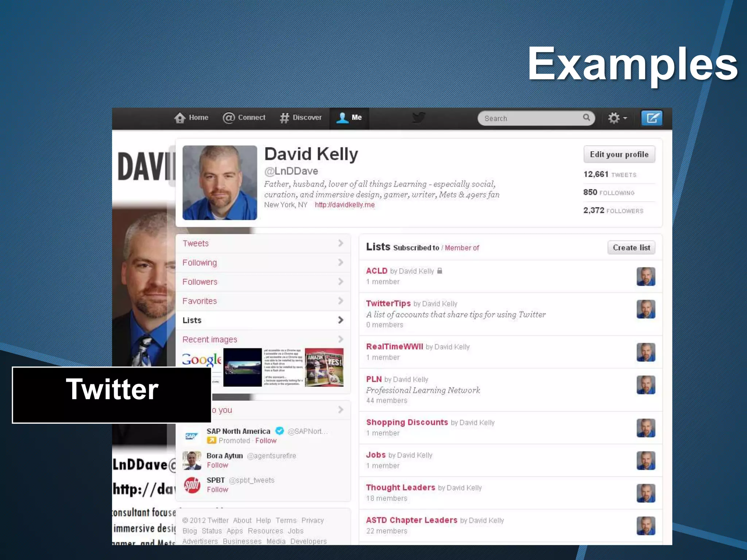
Task: Click the Search input field
Action: (536, 118)
